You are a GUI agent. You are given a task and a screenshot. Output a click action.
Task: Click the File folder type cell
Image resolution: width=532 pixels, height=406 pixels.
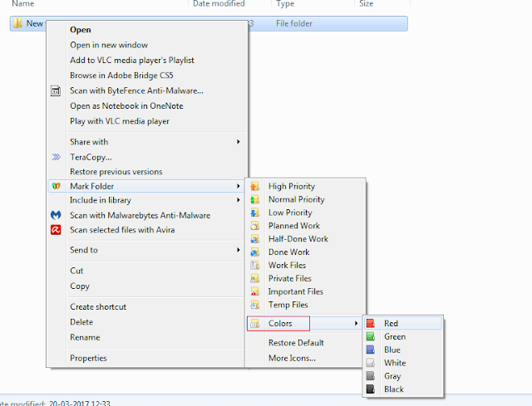(x=293, y=24)
